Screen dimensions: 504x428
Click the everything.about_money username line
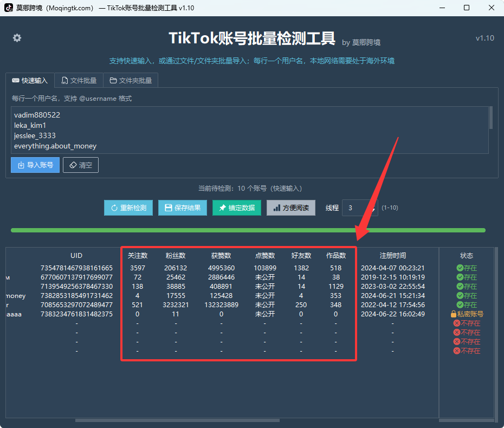(55, 146)
